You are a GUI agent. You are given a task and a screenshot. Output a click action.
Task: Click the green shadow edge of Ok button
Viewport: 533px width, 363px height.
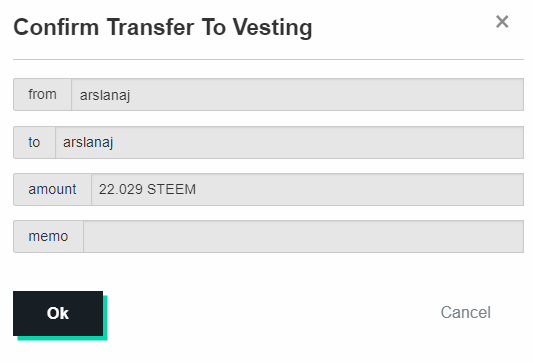coord(105,318)
